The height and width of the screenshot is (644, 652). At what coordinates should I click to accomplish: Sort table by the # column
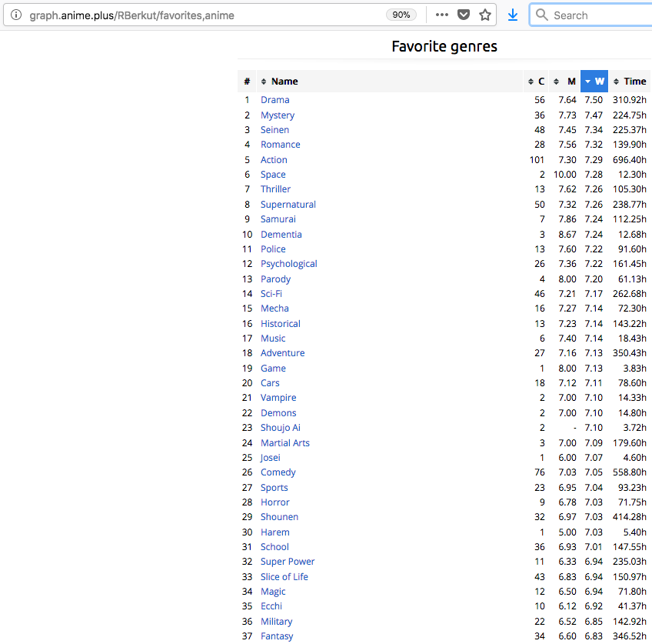point(247,82)
